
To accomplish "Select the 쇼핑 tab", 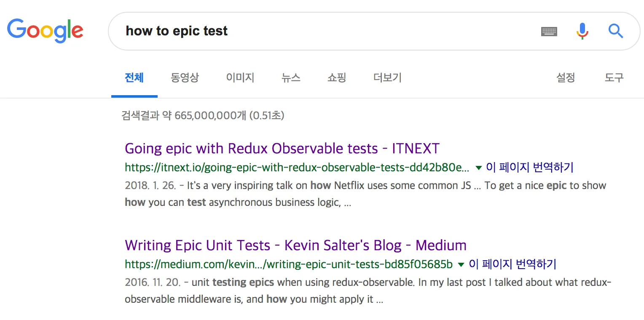I will [x=337, y=77].
